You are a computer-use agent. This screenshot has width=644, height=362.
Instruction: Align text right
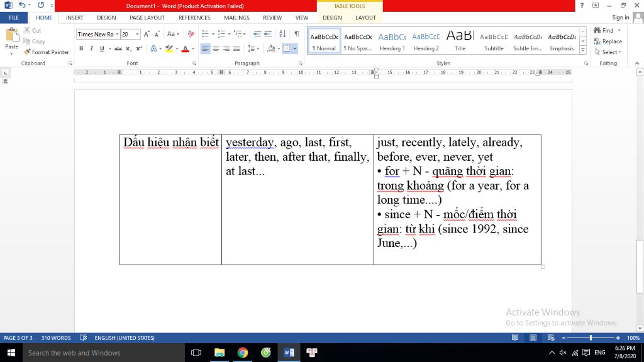(226, 48)
